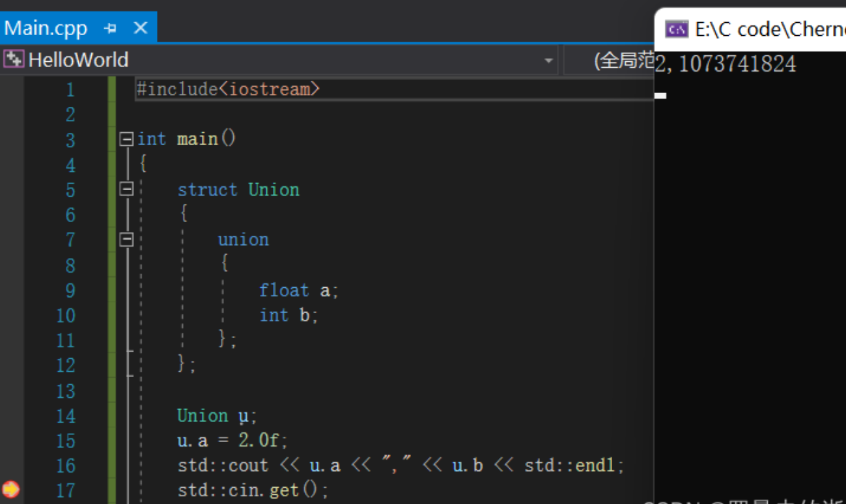Click the breakpoint arrow marker on line 17
Viewport: 846px width, 504px height.
[x=11, y=489]
